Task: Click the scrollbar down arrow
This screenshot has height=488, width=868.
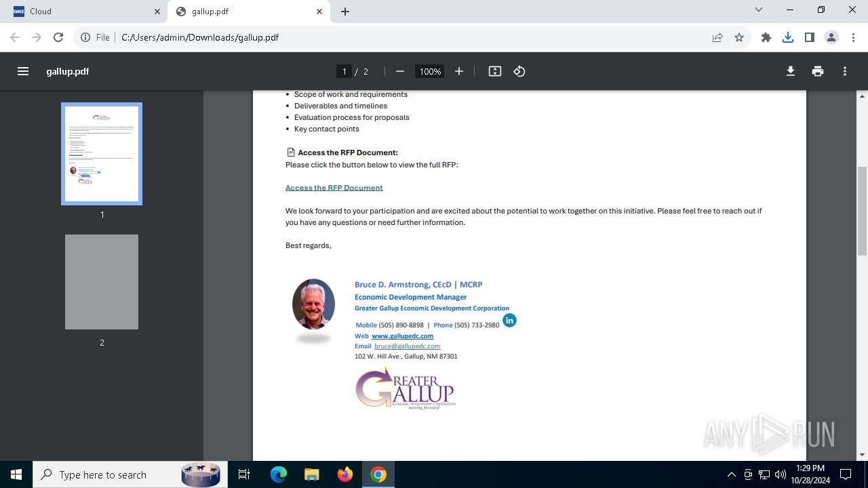Action: tap(863, 455)
